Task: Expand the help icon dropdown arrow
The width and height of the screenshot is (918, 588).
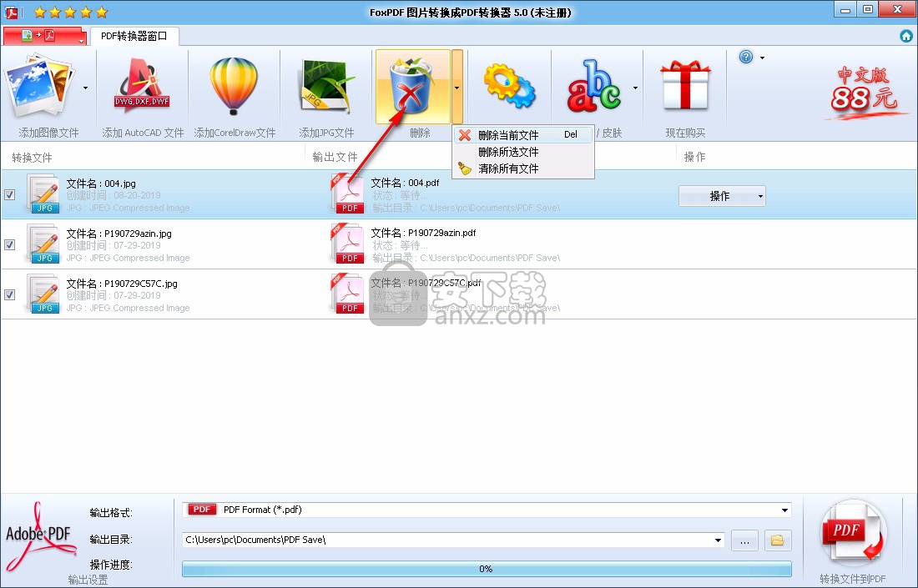Action: point(762,58)
